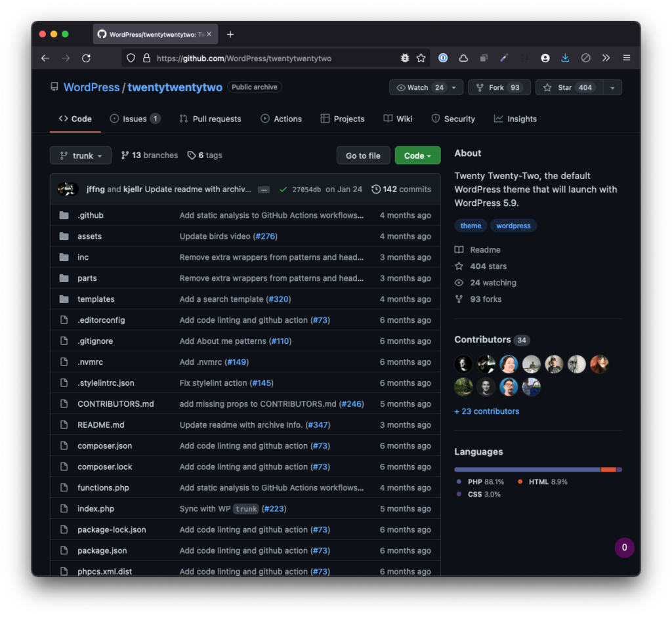Open the index.php file
Screen dimensions: 672x618
[96, 508]
